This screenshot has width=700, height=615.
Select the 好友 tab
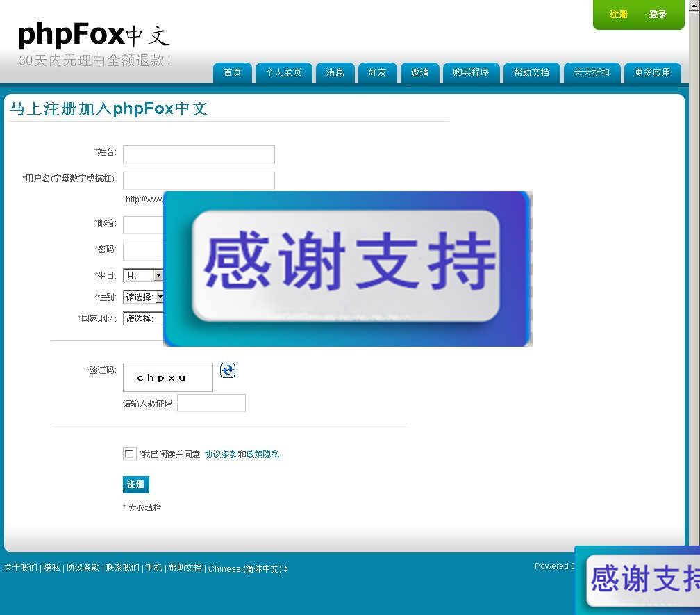(x=377, y=73)
